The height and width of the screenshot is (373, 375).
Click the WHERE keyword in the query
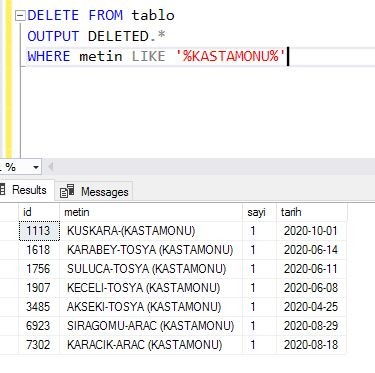click(49, 56)
